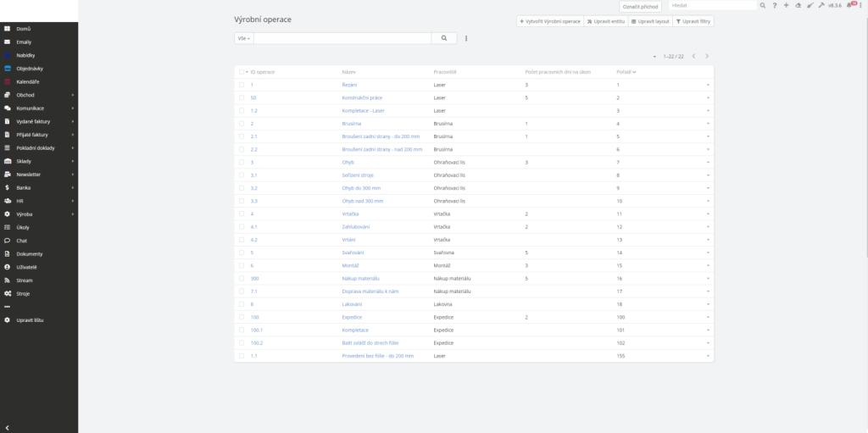Open Stream feed icon in sidebar
The width and height of the screenshot is (868, 433).
[8, 280]
